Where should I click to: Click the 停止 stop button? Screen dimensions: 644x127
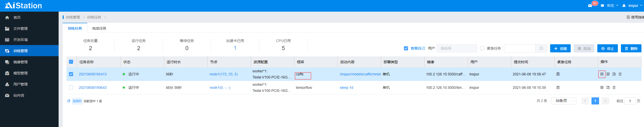pyautogui.click(x=607, y=48)
